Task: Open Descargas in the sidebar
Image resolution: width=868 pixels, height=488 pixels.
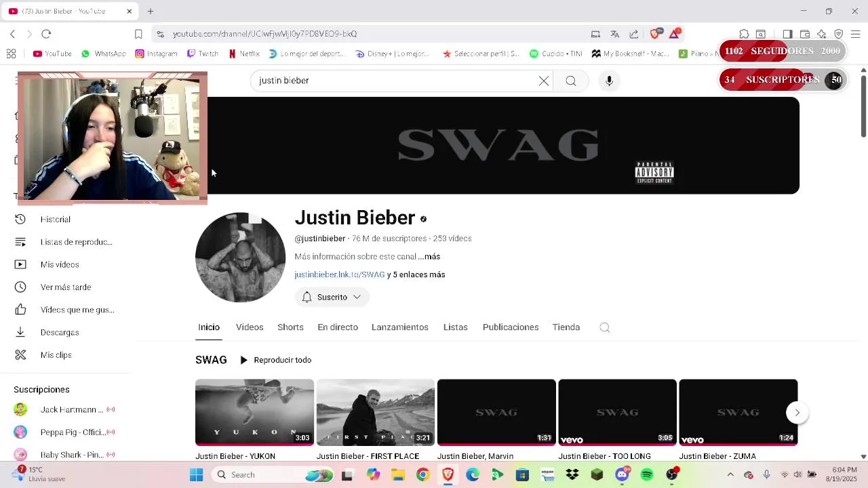Action: [x=60, y=332]
